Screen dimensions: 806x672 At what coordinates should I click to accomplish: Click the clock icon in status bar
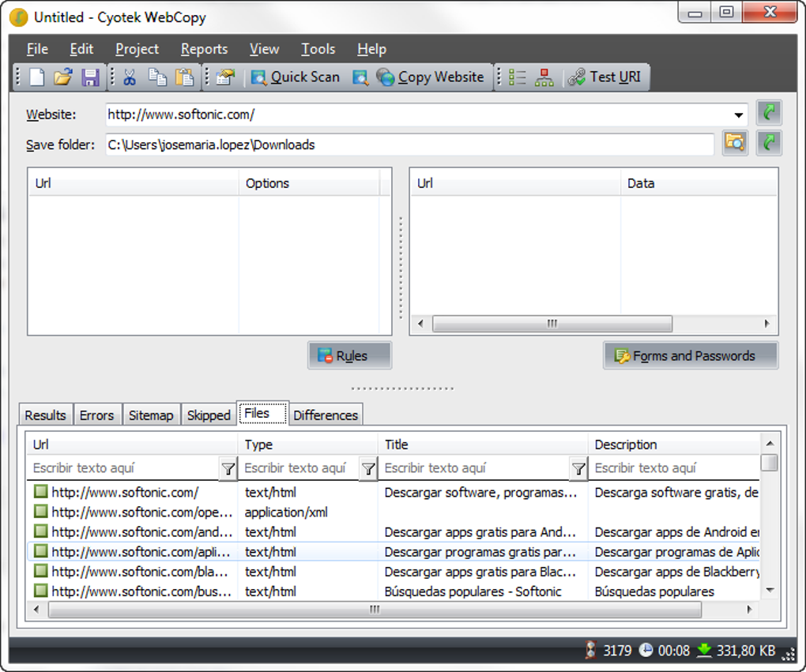[646, 650]
